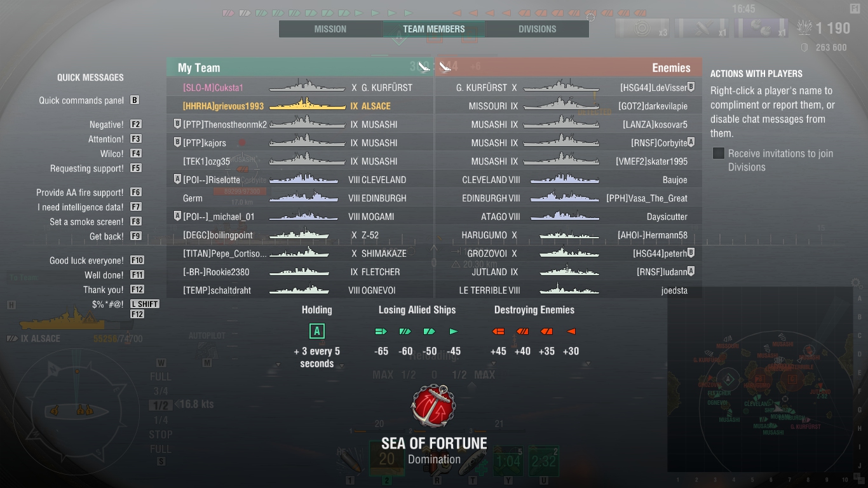The height and width of the screenshot is (488, 868).
Task: Click the red battleship icon under Destroying Enemies
Action: click(x=498, y=331)
